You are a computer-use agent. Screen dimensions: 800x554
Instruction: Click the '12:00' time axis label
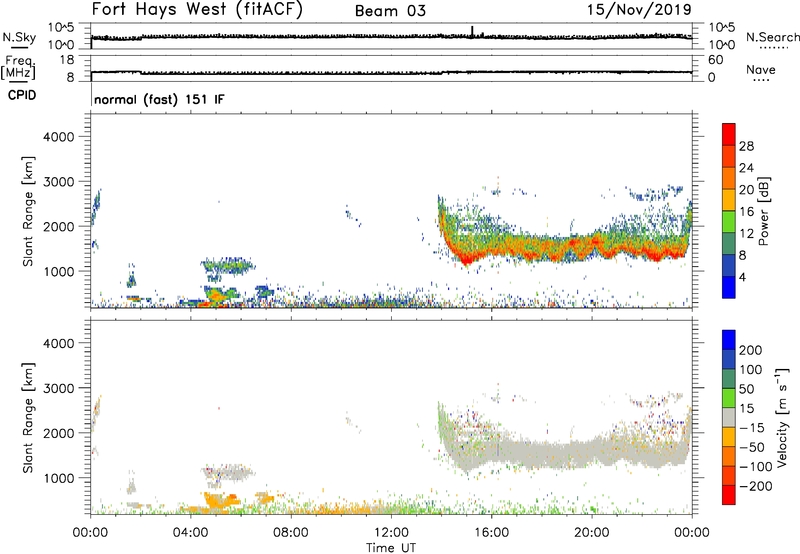391,533
